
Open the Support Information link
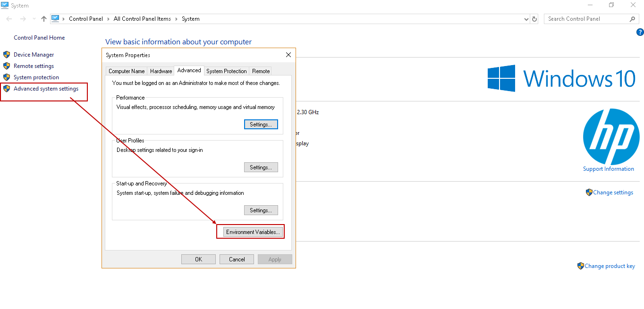click(608, 169)
